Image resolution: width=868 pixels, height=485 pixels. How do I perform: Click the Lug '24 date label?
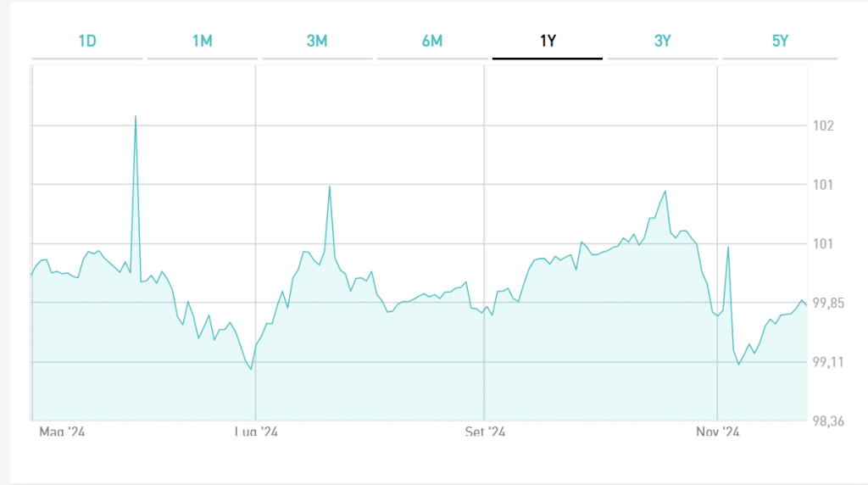coord(257,432)
